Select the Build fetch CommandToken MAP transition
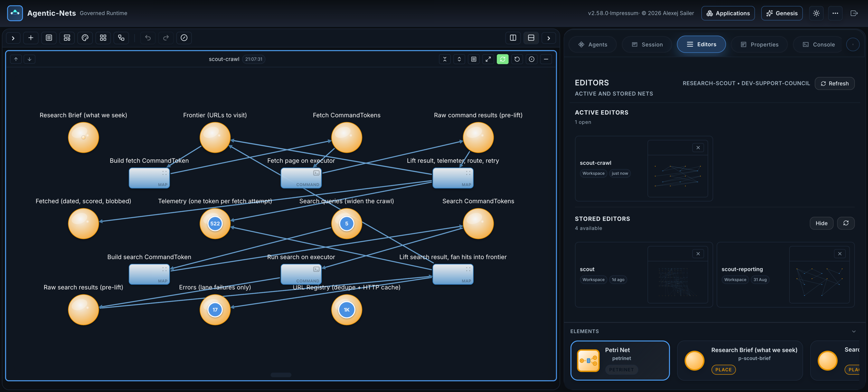 click(149, 178)
